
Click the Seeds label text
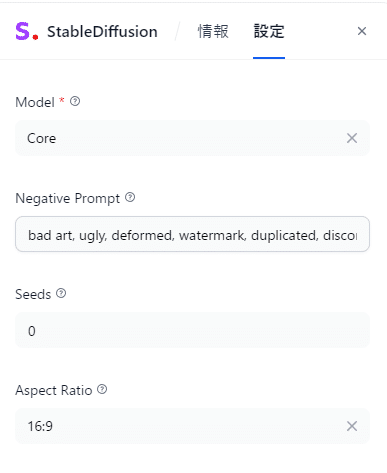click(33, 294)
